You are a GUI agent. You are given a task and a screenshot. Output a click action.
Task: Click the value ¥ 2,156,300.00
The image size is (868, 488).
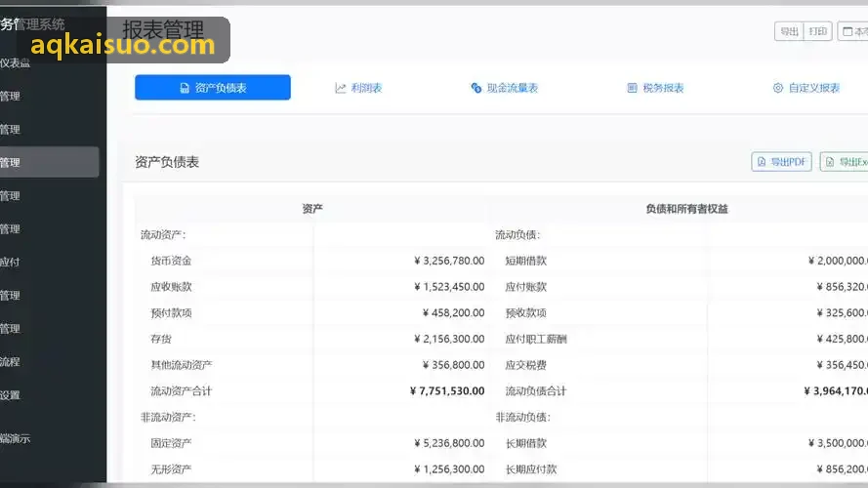pos(449,339)
